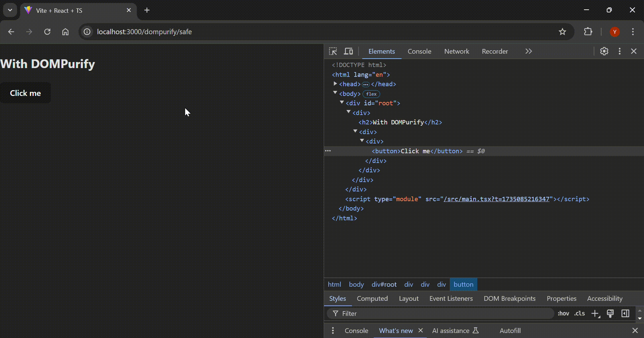Image resolution: width=644 pixels, height=338 pixels.
Task: Collapse the div#root element node
Action: 342,103
